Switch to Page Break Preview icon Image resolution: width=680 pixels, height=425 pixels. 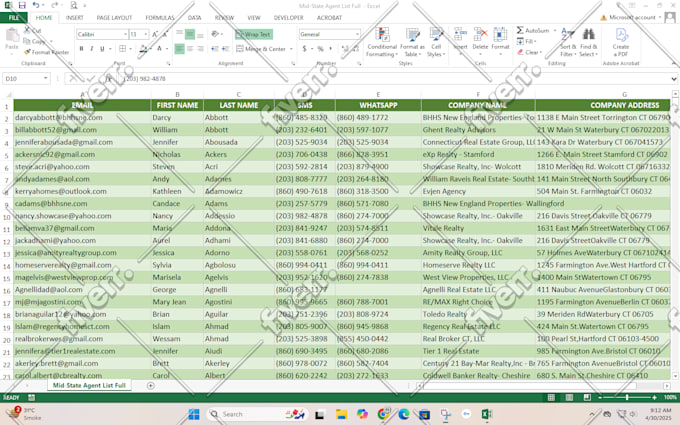tap(587, 397)
